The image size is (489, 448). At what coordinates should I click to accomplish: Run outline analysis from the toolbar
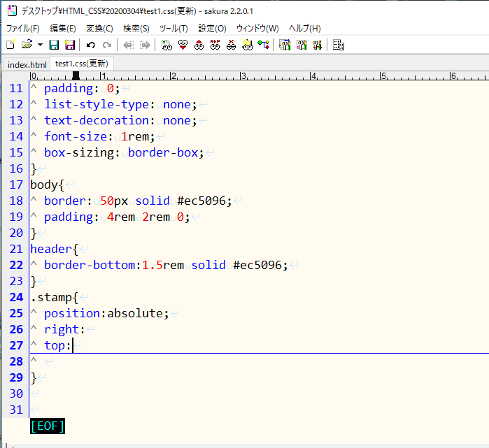264,45
